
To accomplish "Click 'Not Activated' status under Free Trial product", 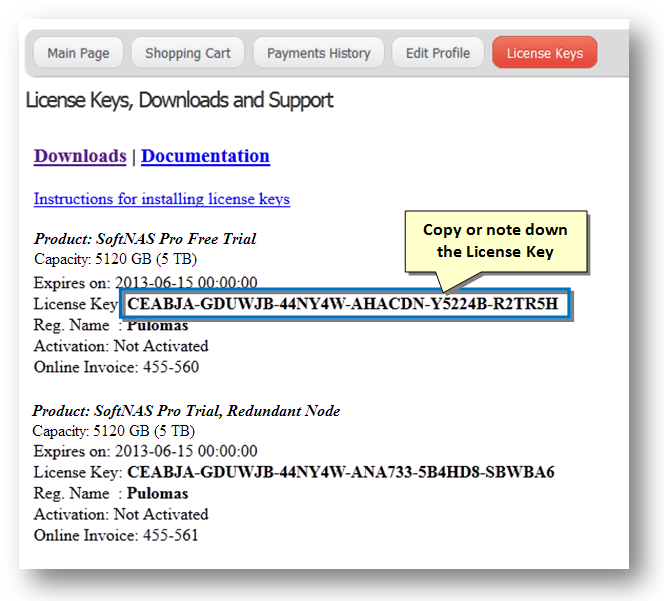I will [161, 346].
